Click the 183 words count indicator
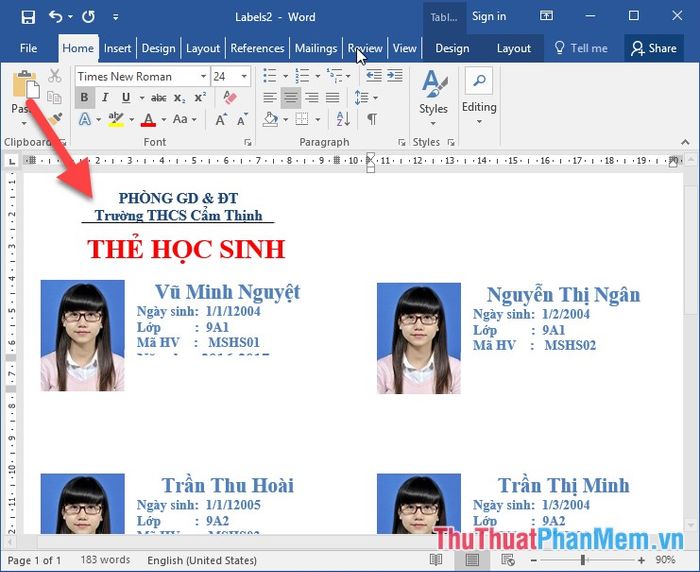700x572 pixels. click(103, 560)
